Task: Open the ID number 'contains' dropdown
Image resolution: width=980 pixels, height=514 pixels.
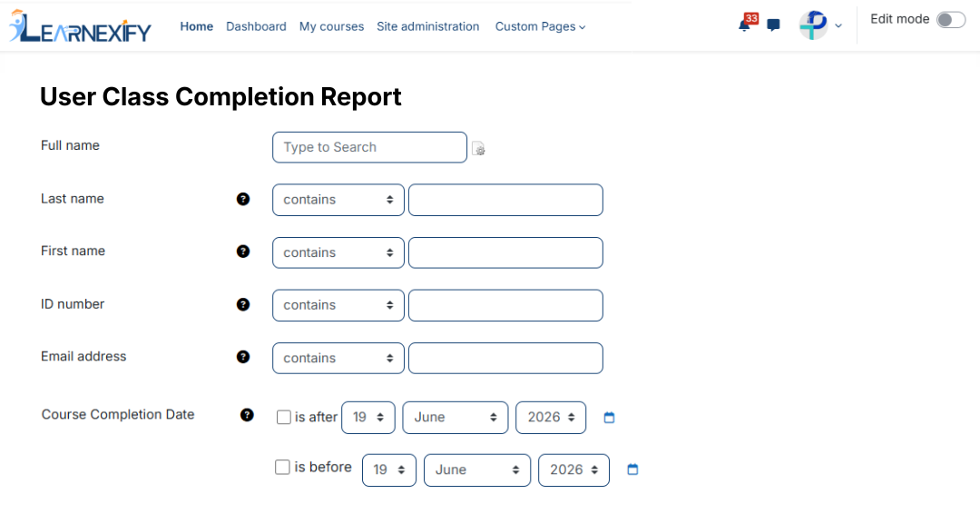Action: [338, 305]
